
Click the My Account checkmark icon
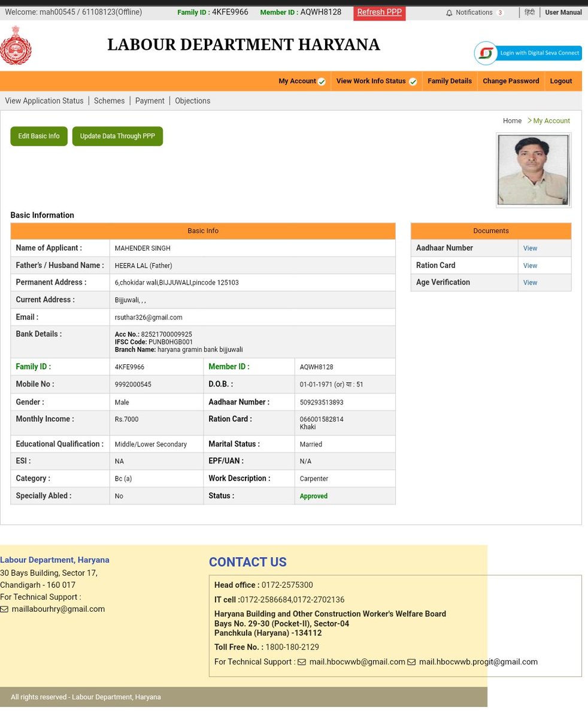322,81
